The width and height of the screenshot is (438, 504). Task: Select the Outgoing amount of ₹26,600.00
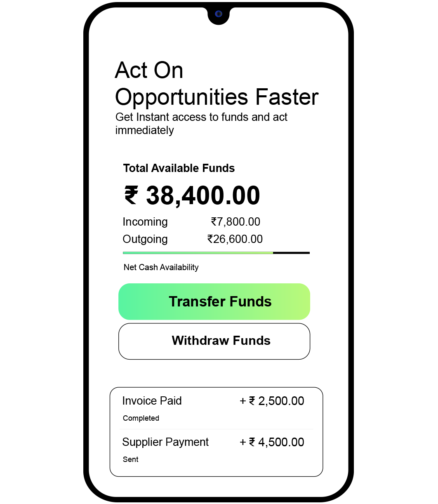pos(235,239)
